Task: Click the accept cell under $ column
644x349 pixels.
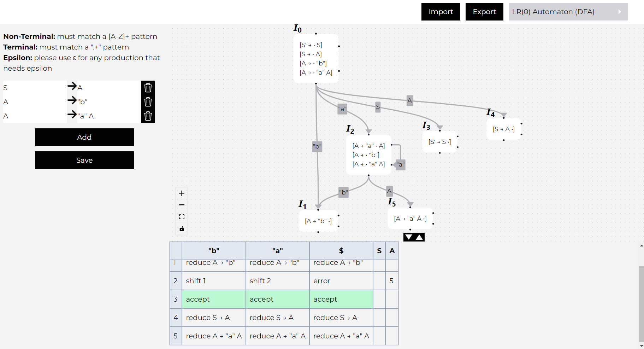Action: [341, 299]
